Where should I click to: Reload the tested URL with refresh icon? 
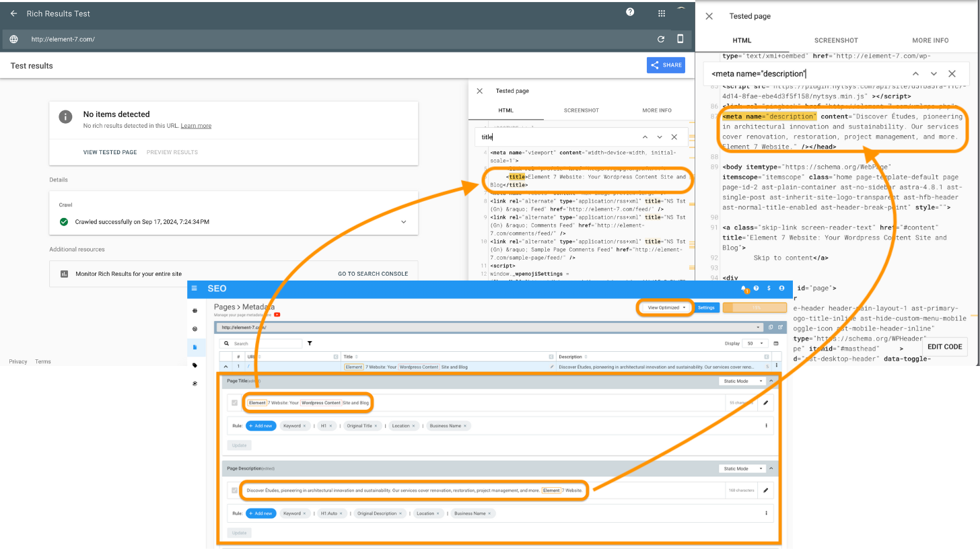point(661,39)
